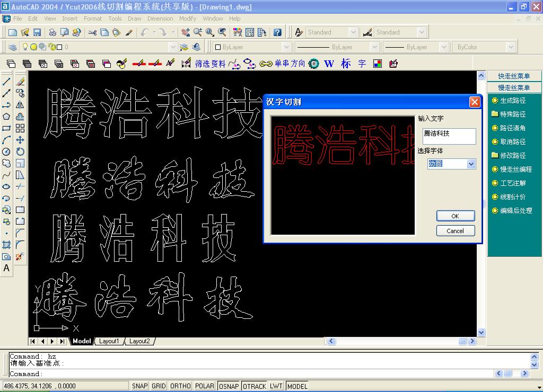Expand the layer list dropdown
Image resolution: width=543 pixels, height=392 pixels.
pyautogui.click(x=173, y=47)
